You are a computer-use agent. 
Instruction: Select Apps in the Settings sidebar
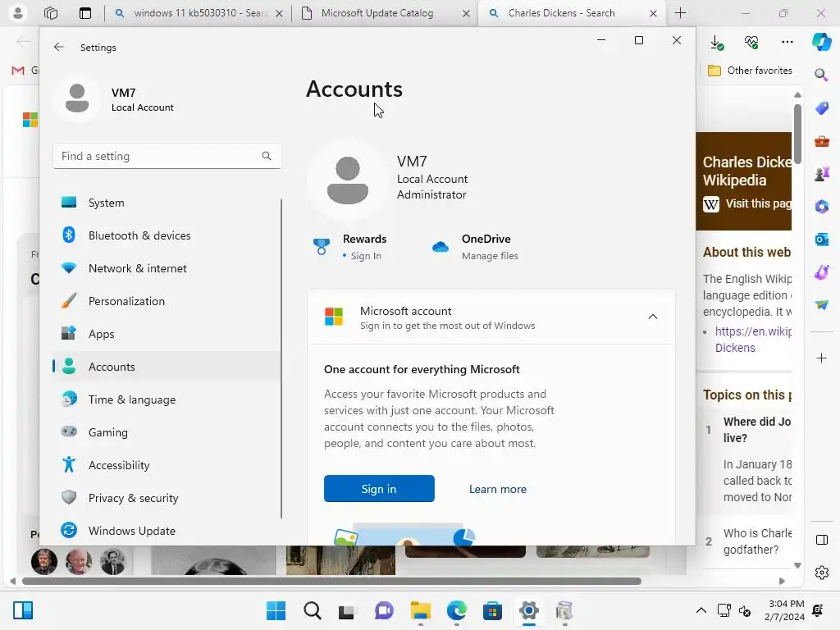coord(167,334)
